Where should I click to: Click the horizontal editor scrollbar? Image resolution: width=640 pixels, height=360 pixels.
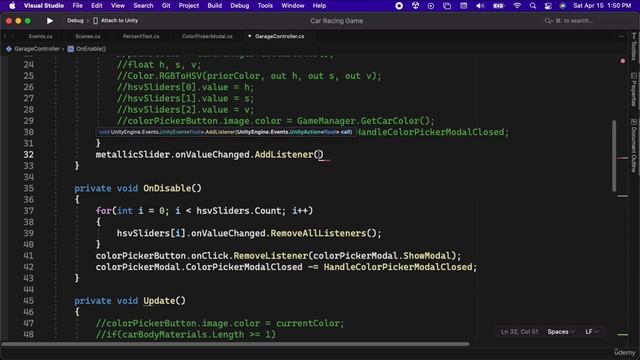click(x=235, y=344)
